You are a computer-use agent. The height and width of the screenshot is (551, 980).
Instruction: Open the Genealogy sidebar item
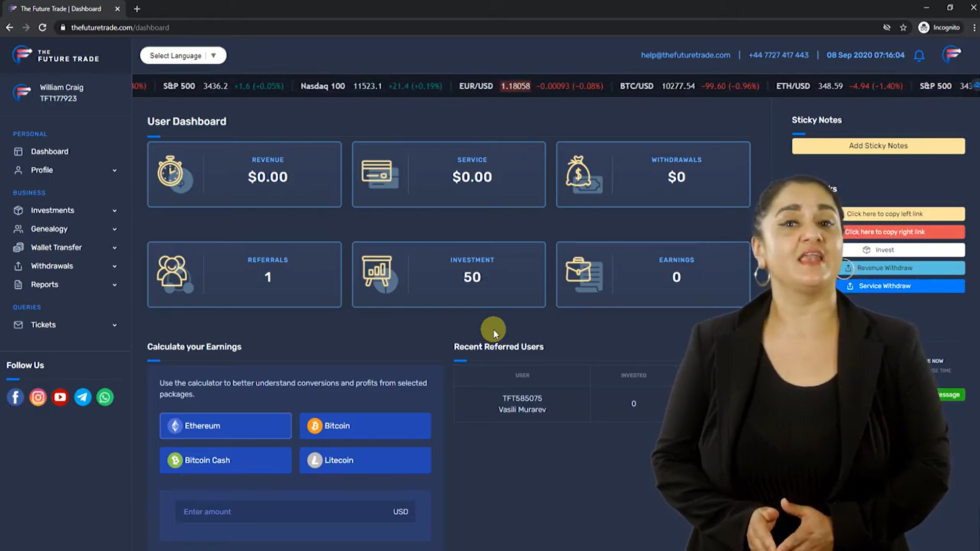[49, 229]
